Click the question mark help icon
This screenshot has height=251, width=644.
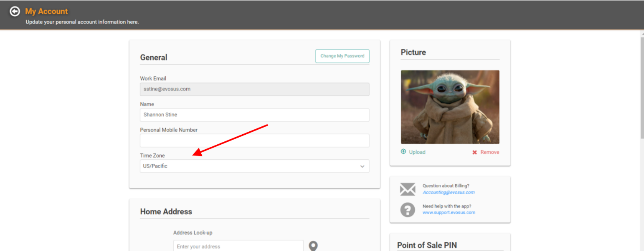(x=408, y=209)
